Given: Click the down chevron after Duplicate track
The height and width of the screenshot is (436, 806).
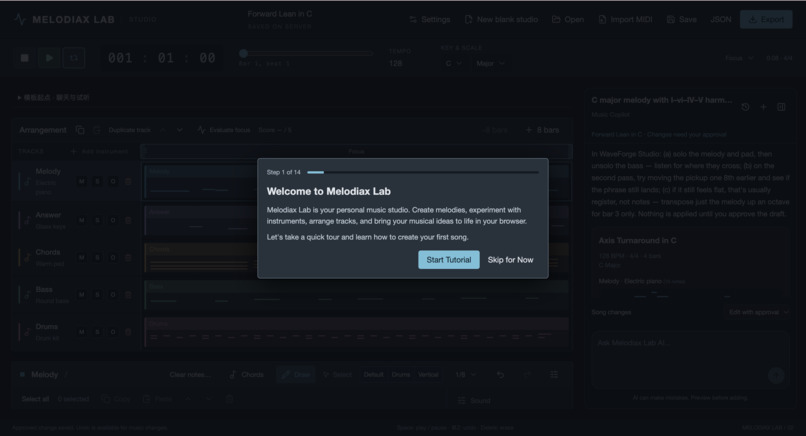Looking at the screenshot, I should coord(179,130).
